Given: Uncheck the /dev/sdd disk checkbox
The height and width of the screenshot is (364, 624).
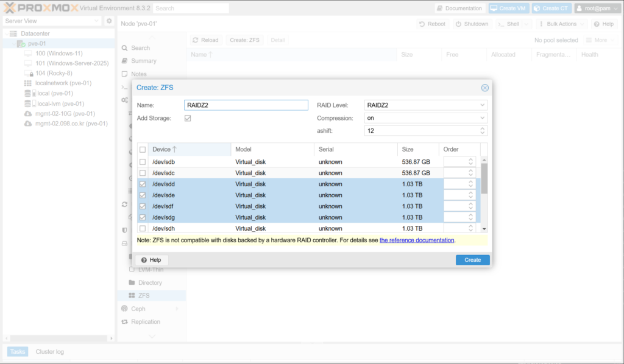Looking at the screenshot, I should tap(143, 184).
